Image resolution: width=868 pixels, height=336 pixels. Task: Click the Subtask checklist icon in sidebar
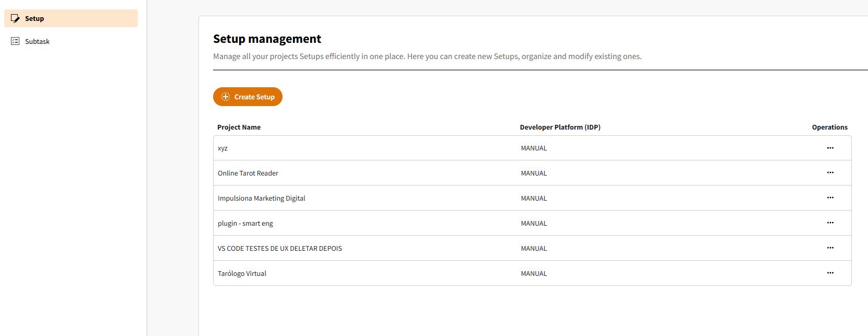pyautogui.click(x=15, y=41)
